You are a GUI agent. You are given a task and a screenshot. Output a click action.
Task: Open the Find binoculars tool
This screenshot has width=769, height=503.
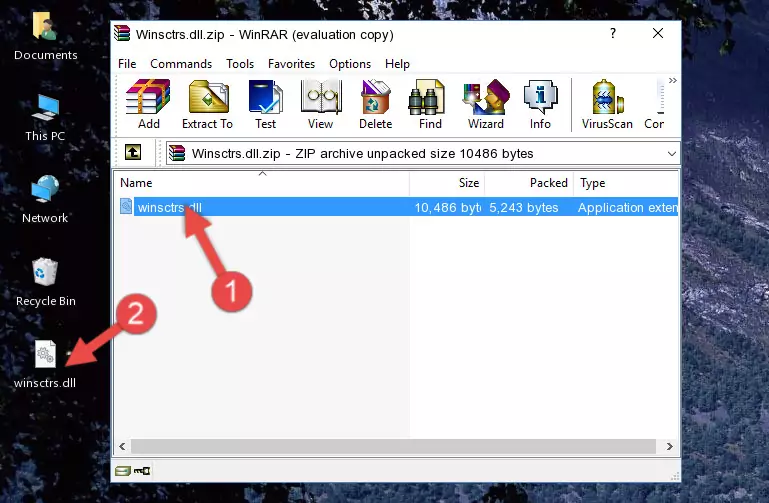coord(430,104)
